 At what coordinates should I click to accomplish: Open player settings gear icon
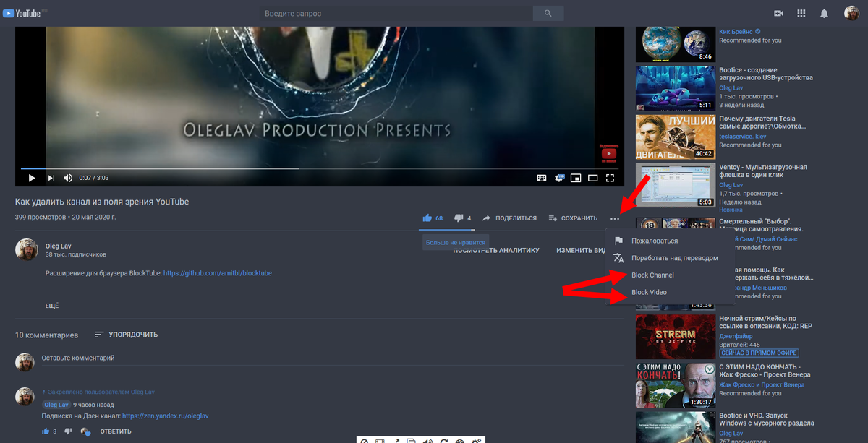(558, 178)
